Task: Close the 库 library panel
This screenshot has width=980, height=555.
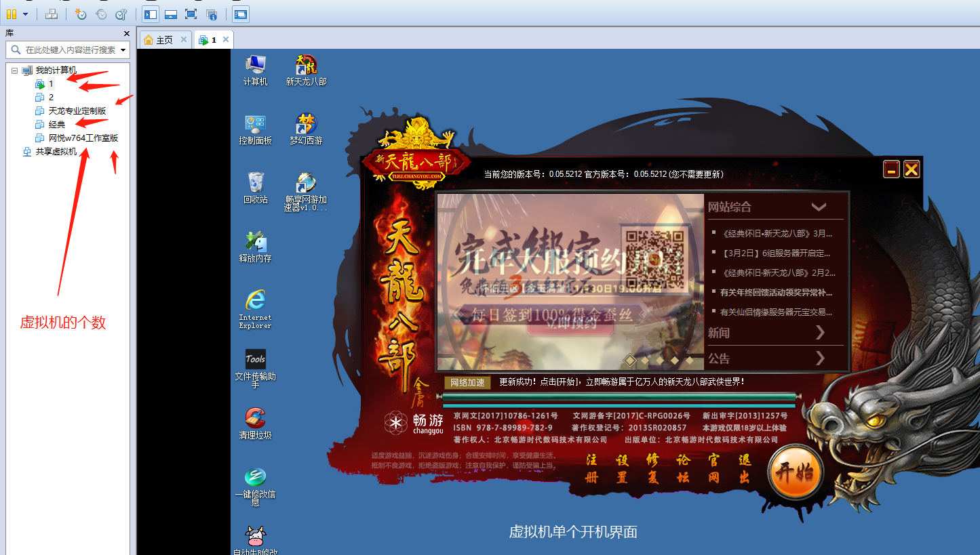Action: 127,33
